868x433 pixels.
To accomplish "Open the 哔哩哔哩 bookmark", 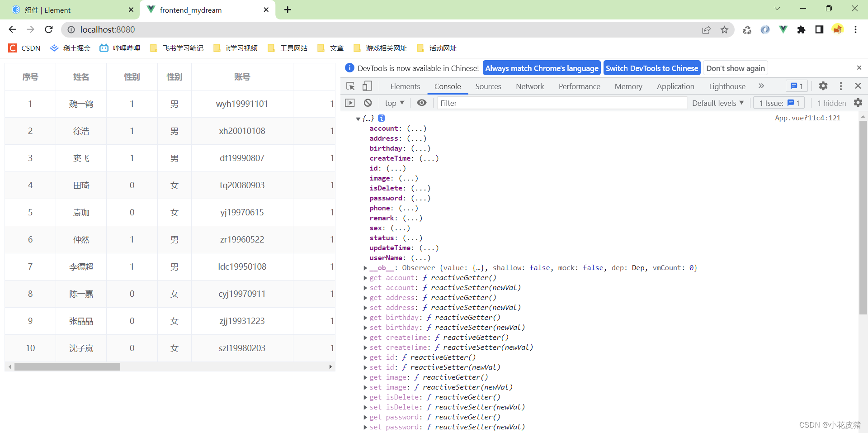I will (x=120, y=48).
